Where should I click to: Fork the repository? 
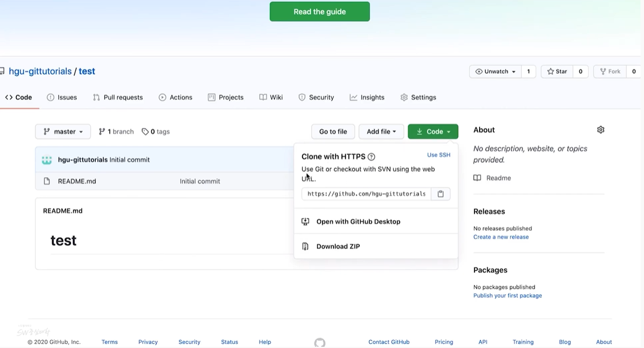coord(610,71)
